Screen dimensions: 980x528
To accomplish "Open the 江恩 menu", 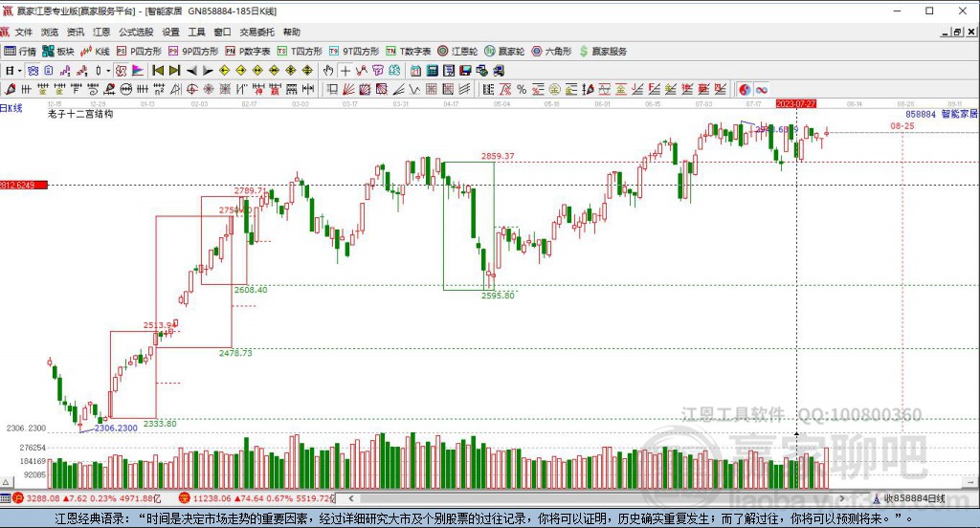I will click(x=101, y=32).
